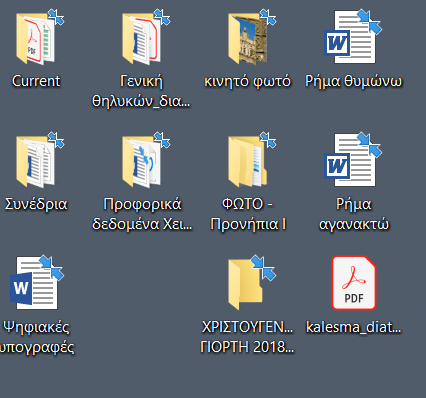Click the 'κινητό φωτό' label text
This screenshot has height=398, width=426.
[x=248, y=81]
